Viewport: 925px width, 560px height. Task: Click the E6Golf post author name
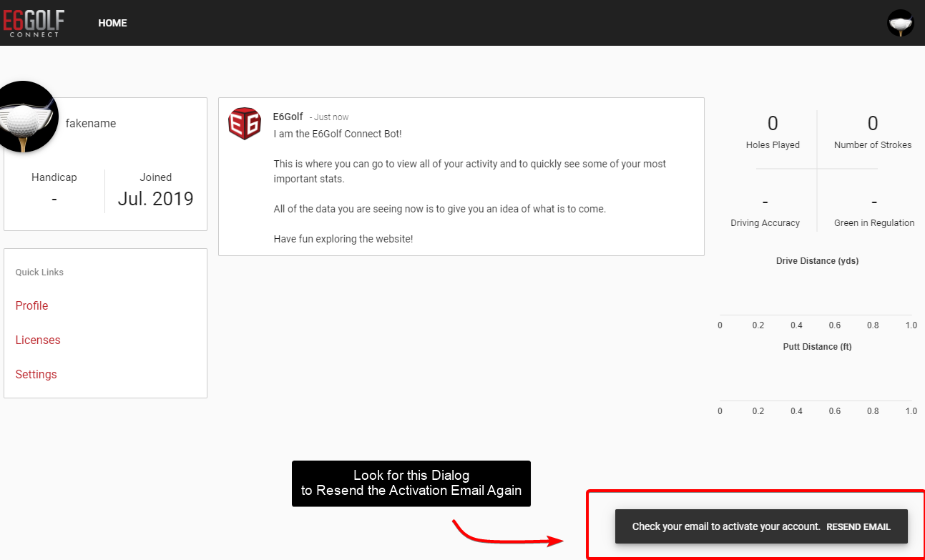pyautogui.click(x=288, y=117)
